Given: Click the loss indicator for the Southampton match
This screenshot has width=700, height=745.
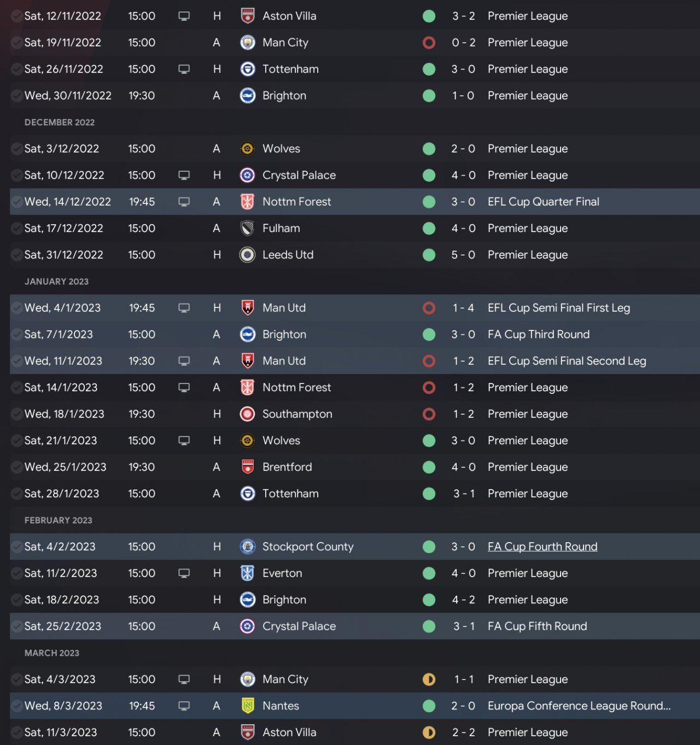Looking at the screenshot, I should click(429, 414).
